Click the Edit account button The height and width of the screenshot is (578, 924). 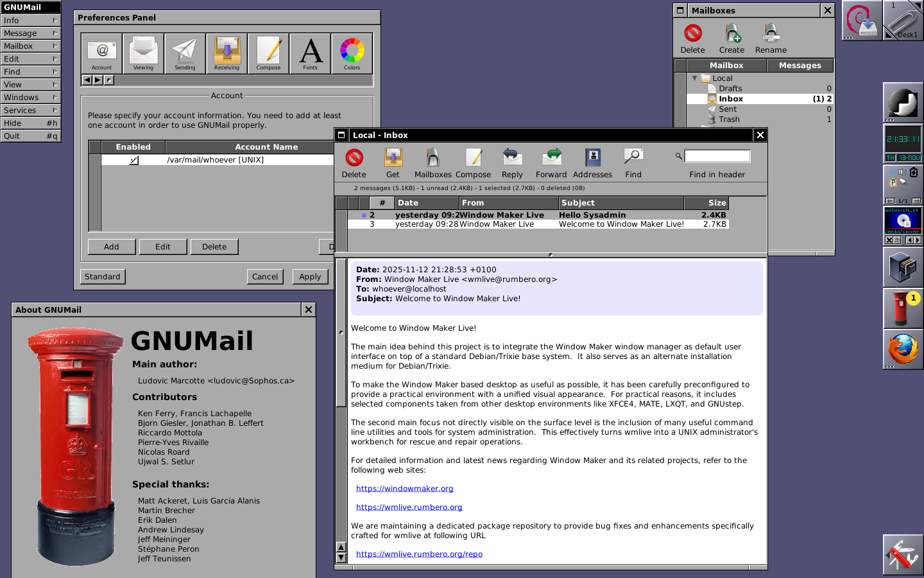tap(163, 247)
